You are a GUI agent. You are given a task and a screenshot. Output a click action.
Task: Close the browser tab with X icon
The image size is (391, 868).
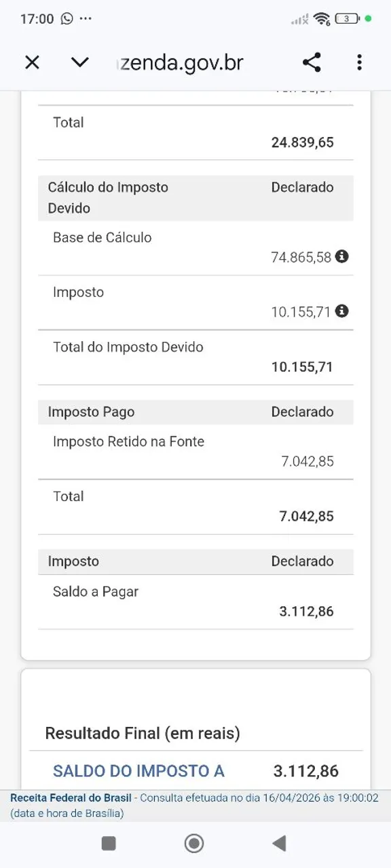click(32, 62)
